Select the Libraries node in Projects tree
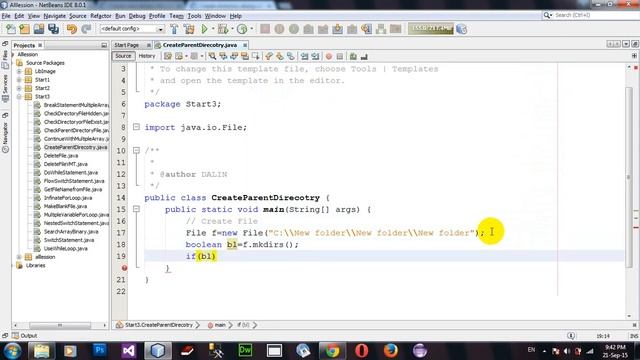The image size is (640, 360). pos(35,265)
